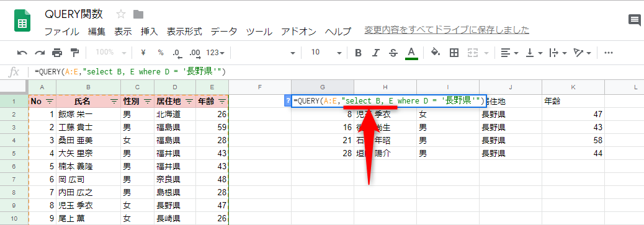644x225 pixels.
Task: Open the 年齢 column filter in column E
Action: tap(222, 101)
